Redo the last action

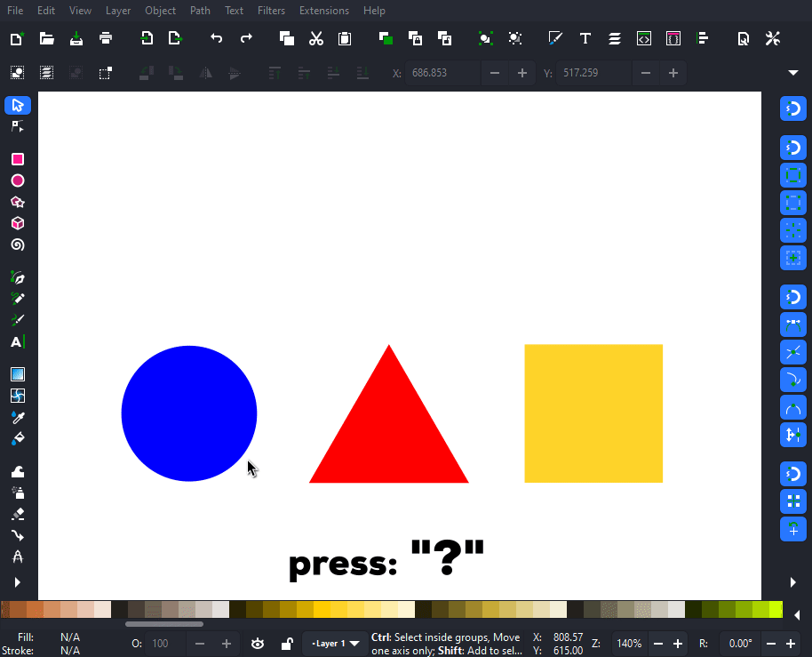tap(246, 38)
